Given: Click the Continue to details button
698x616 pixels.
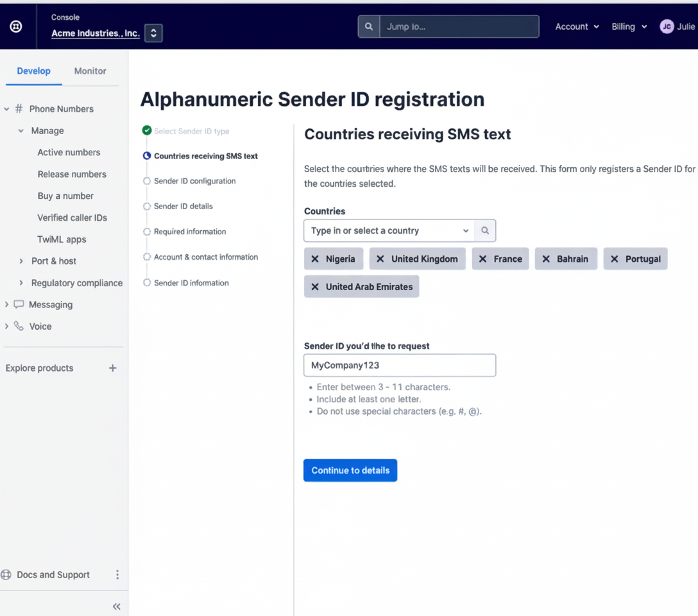Looking at the screenshot, I should pyautogui.click(x=350, y=470).
